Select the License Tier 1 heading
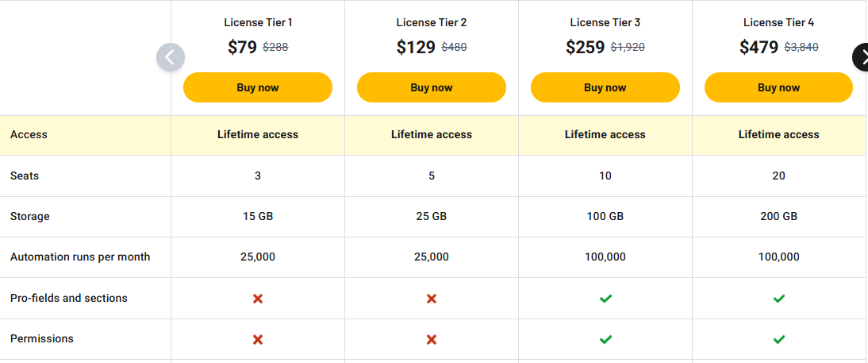The height and width of the screenshot is (363, 868). click(258, 22)
